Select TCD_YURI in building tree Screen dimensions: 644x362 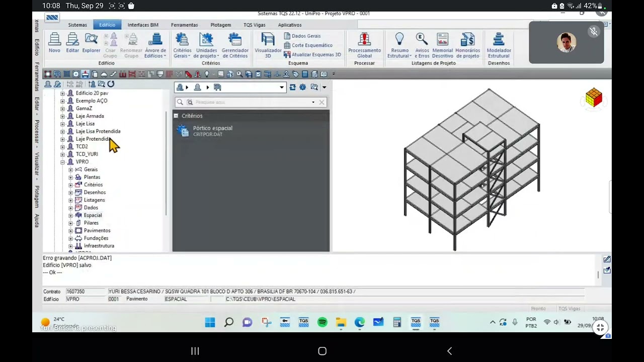point(87,154)
